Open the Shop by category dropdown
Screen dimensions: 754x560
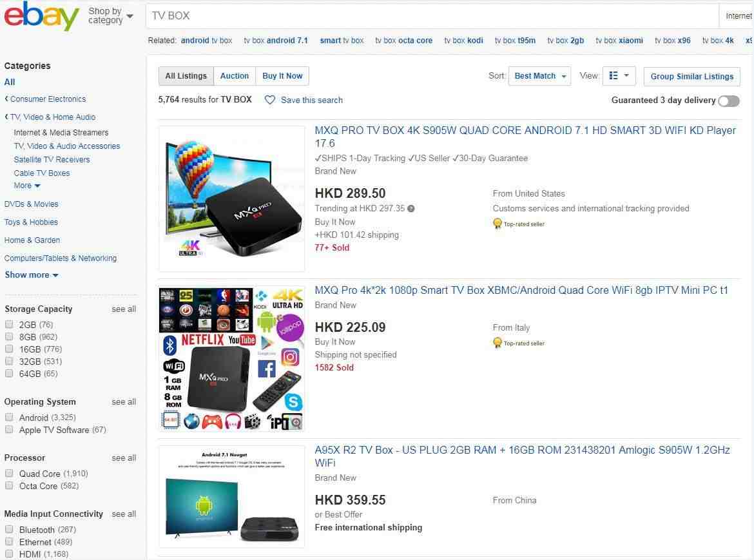pyautogui.click(x=111, y=16)
